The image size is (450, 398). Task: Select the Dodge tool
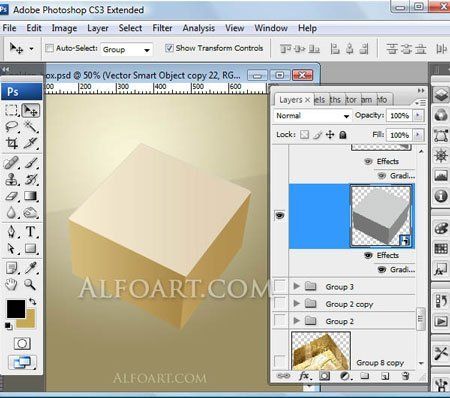click(x=30, y=213)
